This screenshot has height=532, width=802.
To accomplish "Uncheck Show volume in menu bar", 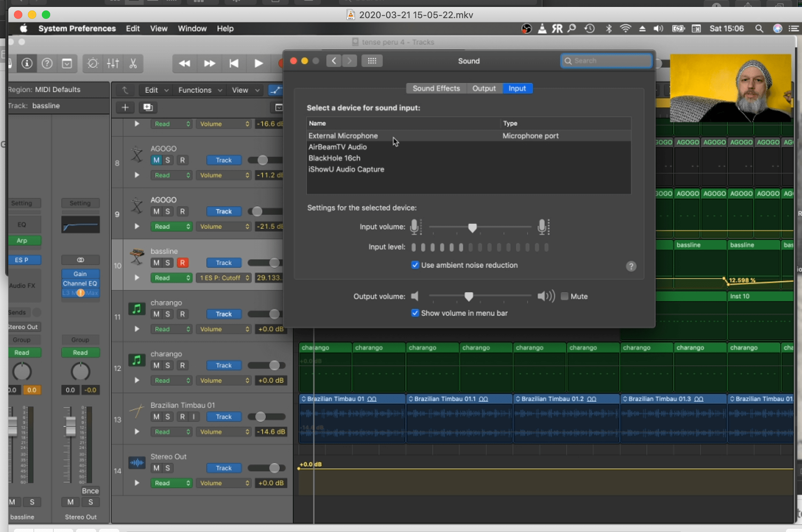I will pyautogui.click(x=415, y=313).
